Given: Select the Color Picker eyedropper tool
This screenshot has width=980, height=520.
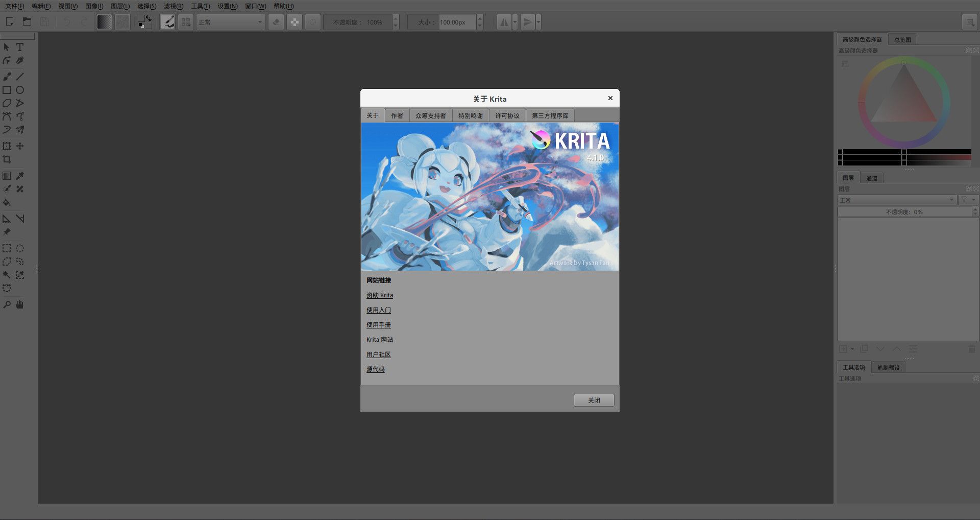Looking at the screenshot, I should 20,176.
